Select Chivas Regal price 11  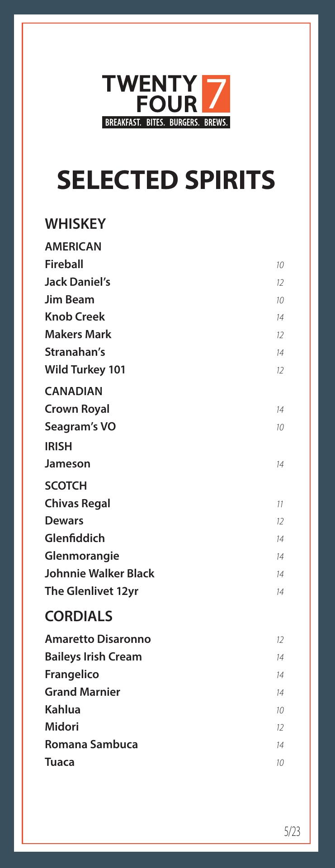[280, 504]
